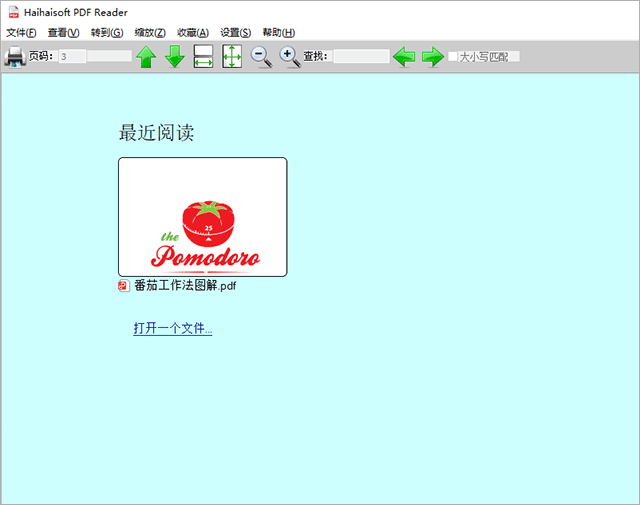640x505 pixels.
Task: Click the 打开一个文件... link
Action: [173, 328]
